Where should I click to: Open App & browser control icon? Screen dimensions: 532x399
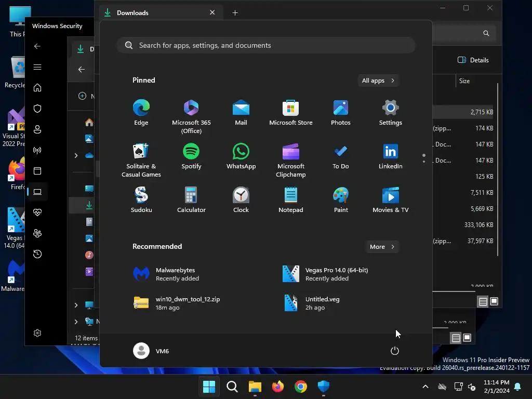click(37, 170)
